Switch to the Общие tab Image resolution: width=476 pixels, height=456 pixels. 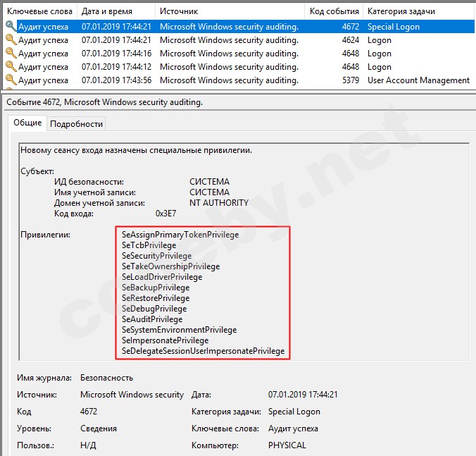pyautogui.click(x=27, y=123)
